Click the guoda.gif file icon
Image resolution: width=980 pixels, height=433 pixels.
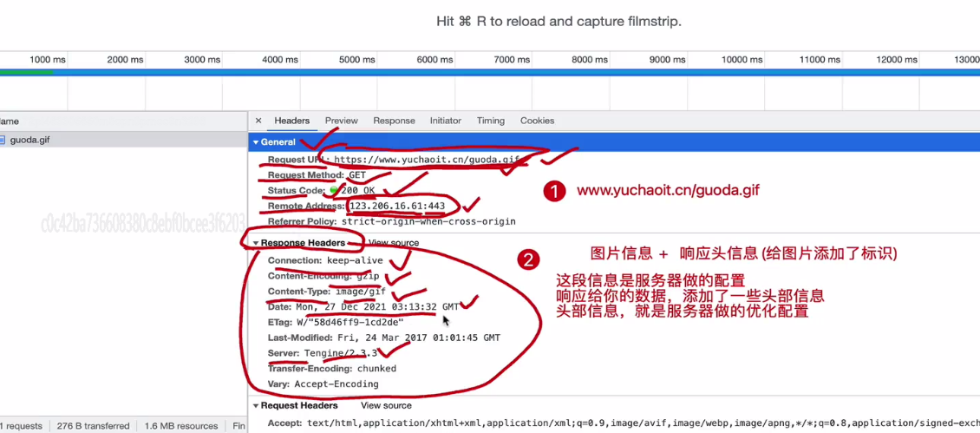[x=3, y=141]
